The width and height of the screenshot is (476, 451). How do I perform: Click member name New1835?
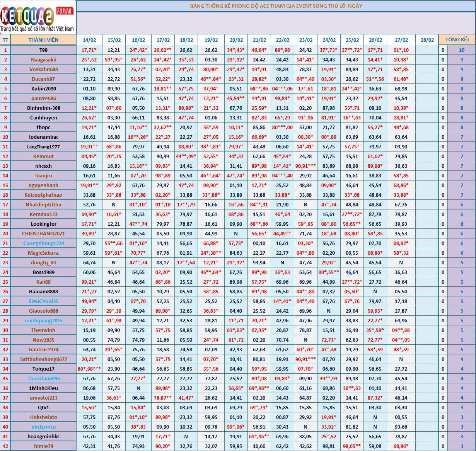coord(43,340)
